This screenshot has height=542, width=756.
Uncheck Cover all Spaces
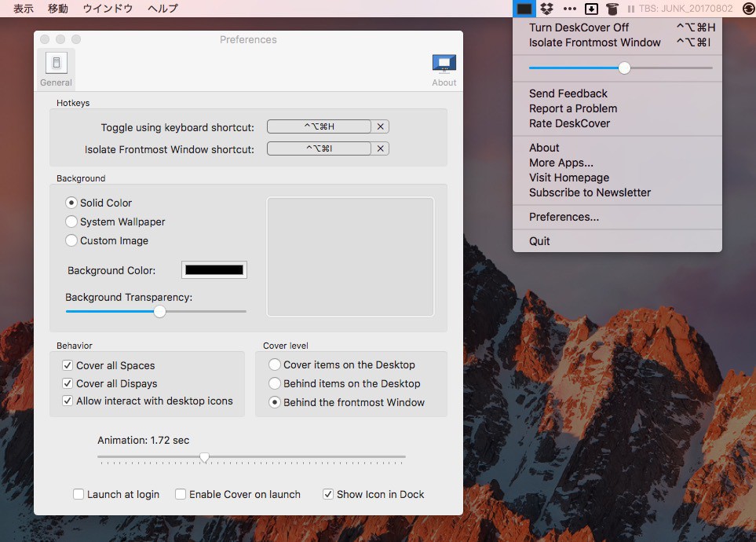pyautogui.click(x=68, y=365)
